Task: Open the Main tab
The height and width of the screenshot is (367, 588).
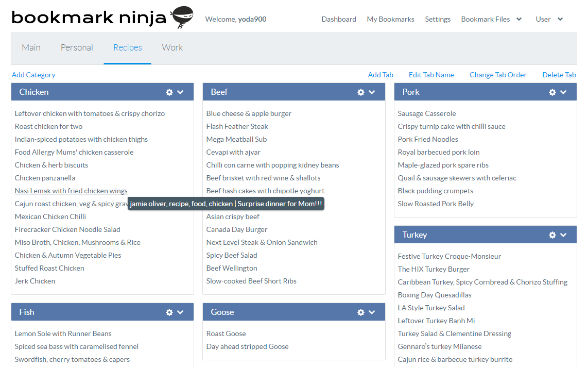Action: point(31,47)
